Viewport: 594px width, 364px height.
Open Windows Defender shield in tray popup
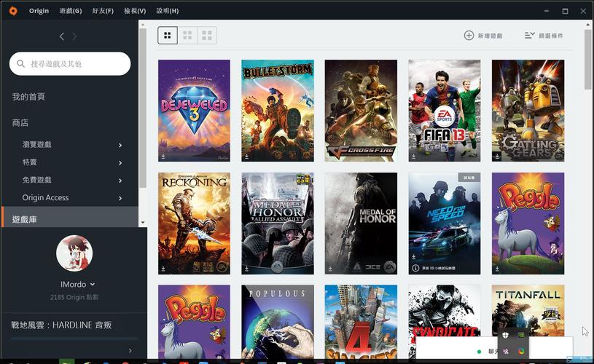click(505, 335)
